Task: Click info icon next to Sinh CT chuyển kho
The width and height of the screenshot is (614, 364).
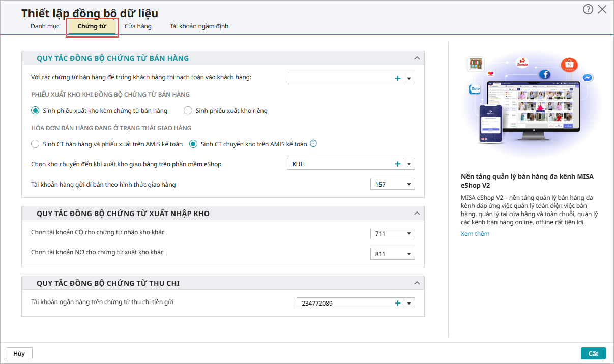Action: 313,144
